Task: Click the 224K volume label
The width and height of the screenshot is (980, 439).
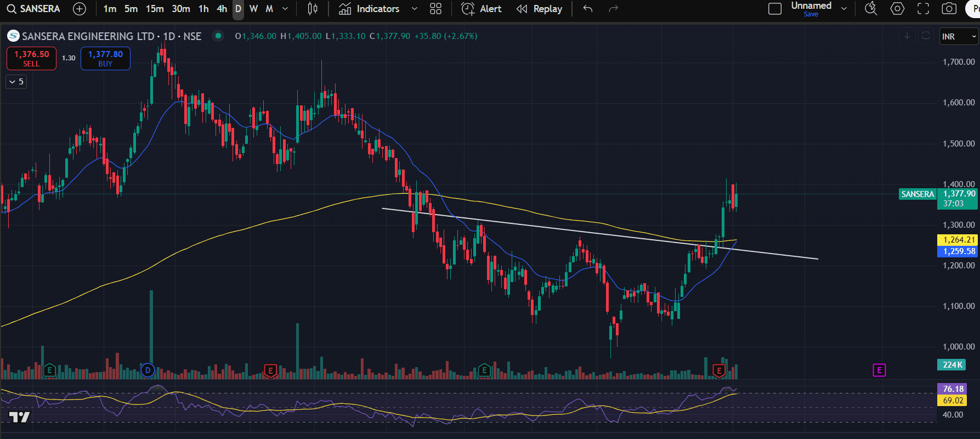Action: tap(952, 365)
